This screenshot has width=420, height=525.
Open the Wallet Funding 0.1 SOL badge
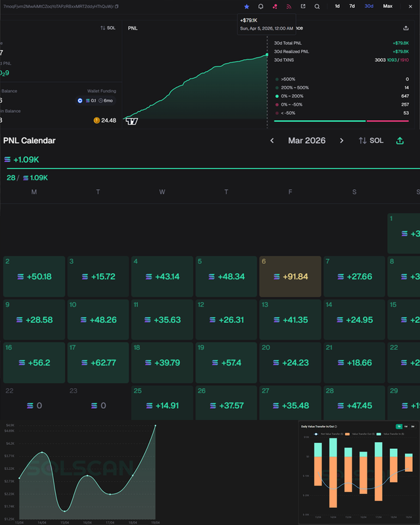96,100
